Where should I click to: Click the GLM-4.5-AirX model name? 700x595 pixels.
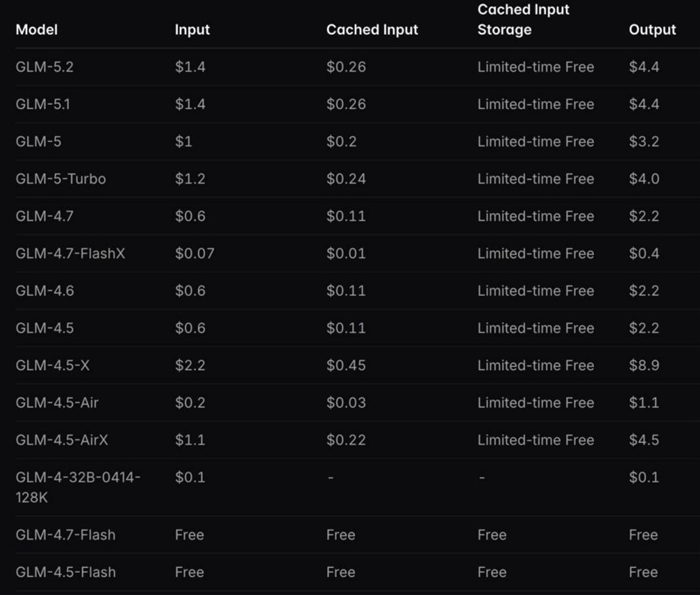pyautogui.click(x=62, y=440)
